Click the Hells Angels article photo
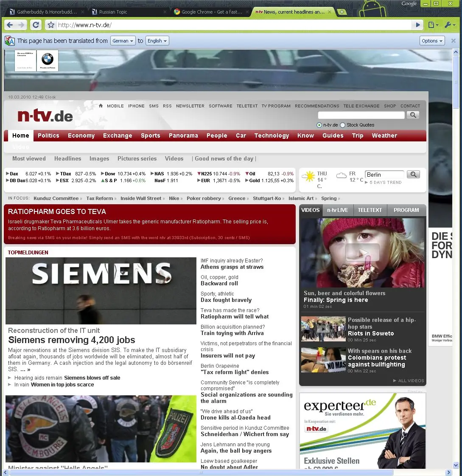Screen dimensions: 462x476 click(101, 428)
